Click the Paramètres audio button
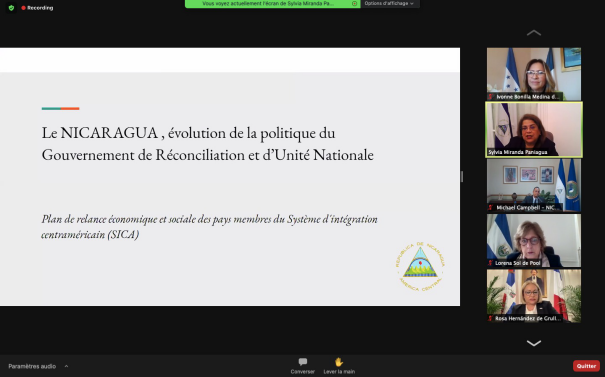Viewport: 605px width, 377px height. 32,366
